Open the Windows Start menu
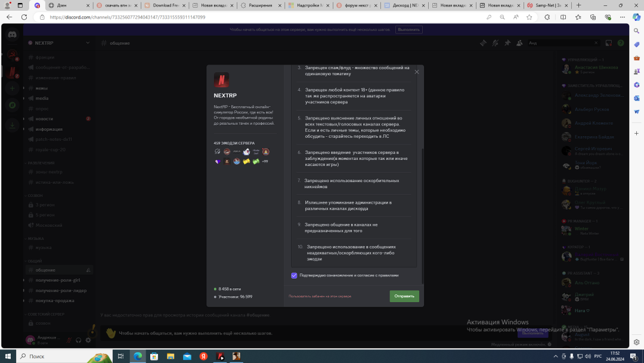Screen dimensions: 644x363 point(8,356)
